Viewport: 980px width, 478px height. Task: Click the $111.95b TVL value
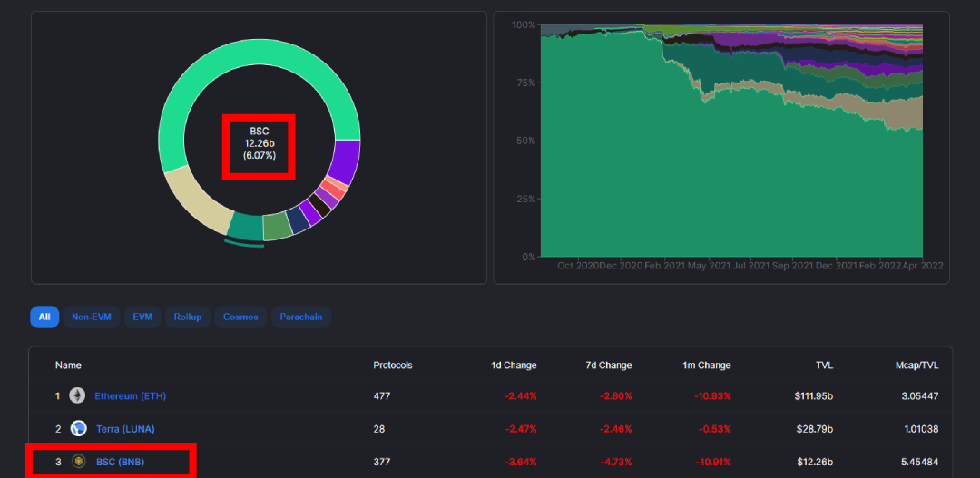(x=814, y=396)
